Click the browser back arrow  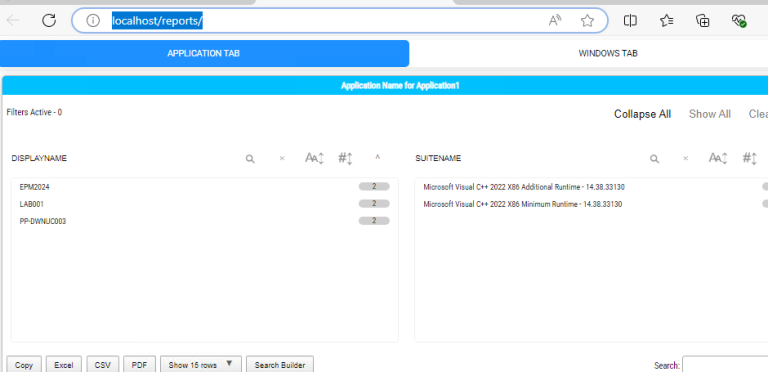(13, 20)
